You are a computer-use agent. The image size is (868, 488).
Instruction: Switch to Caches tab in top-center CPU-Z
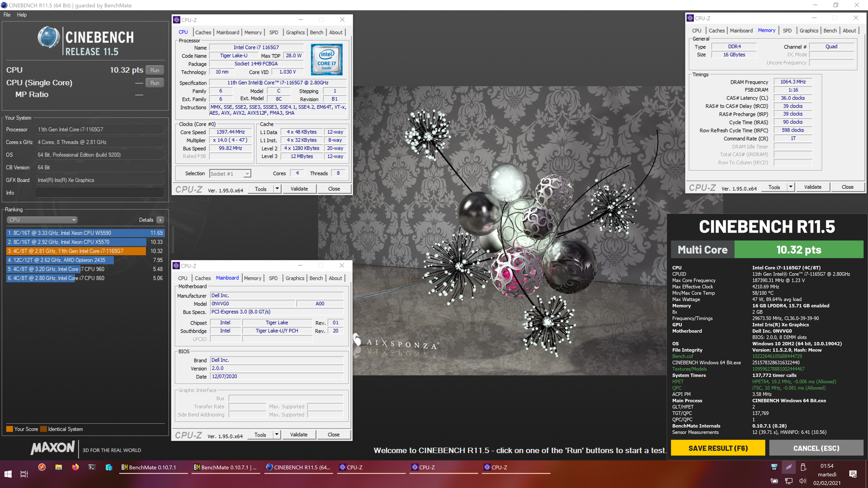click(203, 33)
